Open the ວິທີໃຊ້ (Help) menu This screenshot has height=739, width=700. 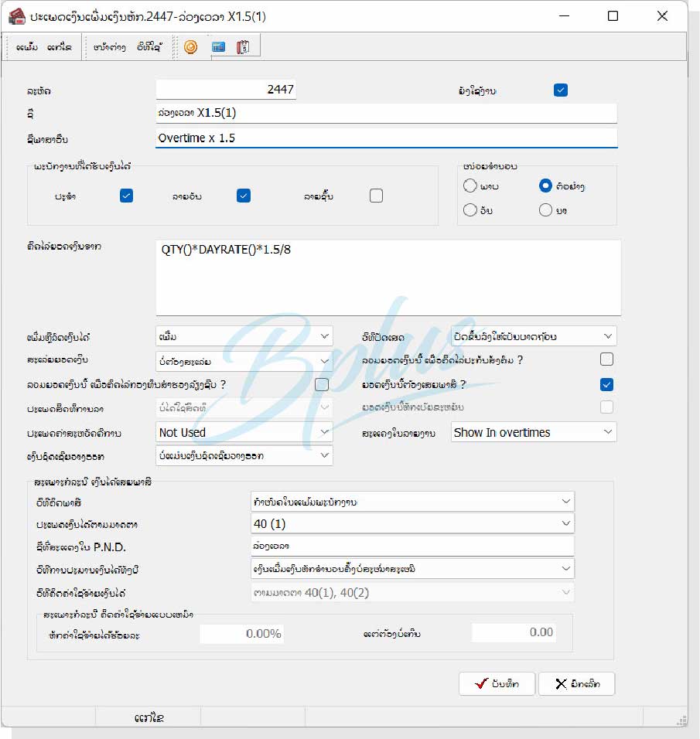[x=148, y=47]
